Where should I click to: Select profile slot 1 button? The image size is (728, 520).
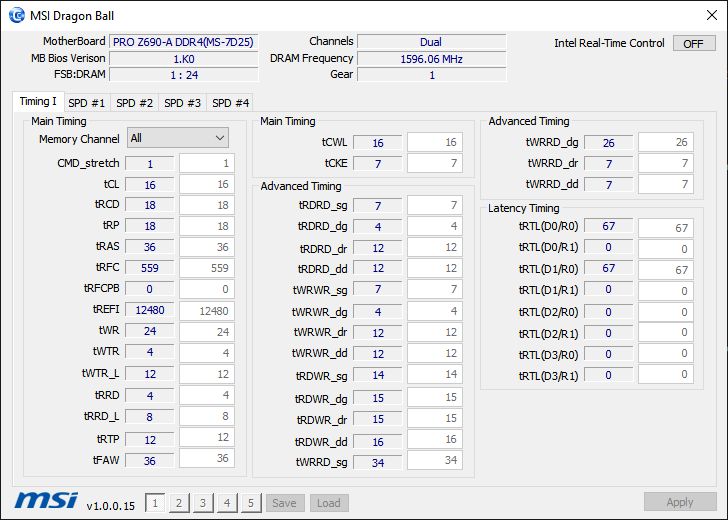155,503
